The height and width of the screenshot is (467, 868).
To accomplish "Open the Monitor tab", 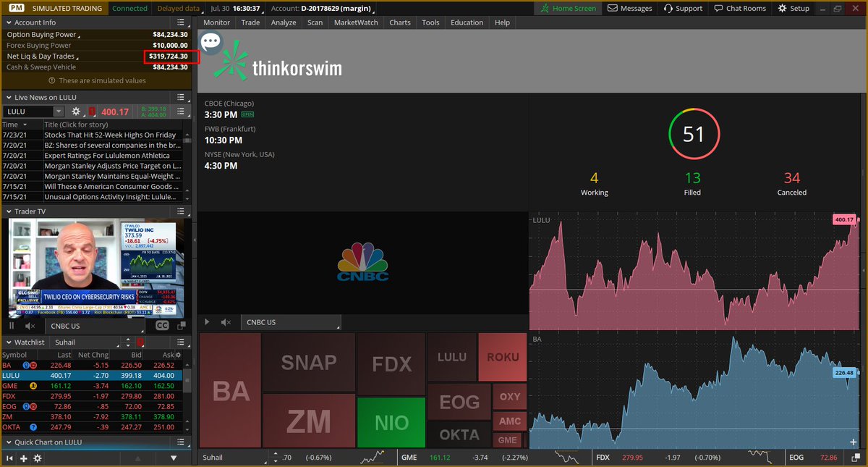I will click(216, 22).
